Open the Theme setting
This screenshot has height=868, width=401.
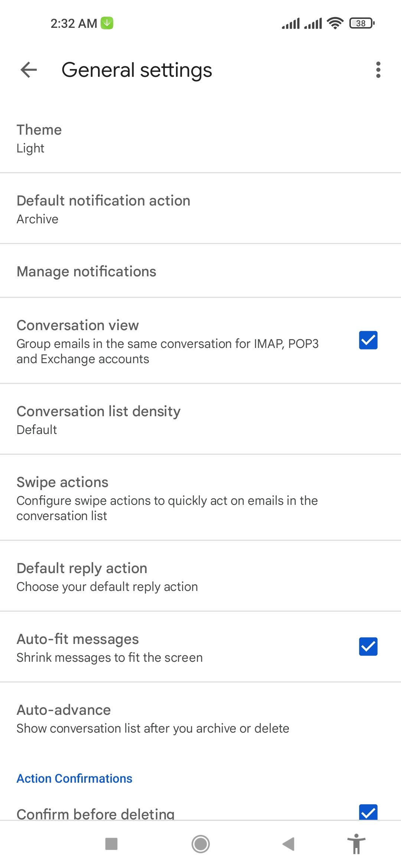pyautogui.click(x=200, y=138)
